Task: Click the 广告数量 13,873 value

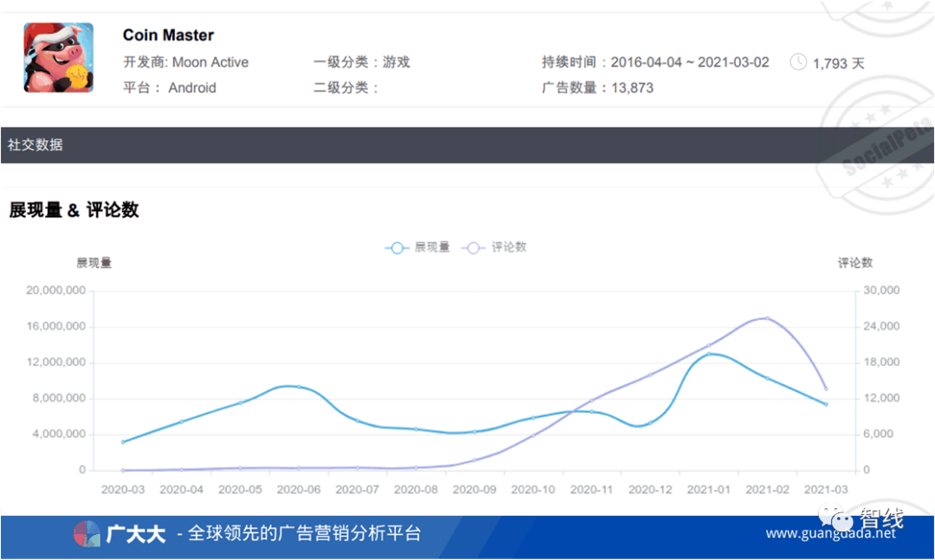Action: tap(632, 87)
